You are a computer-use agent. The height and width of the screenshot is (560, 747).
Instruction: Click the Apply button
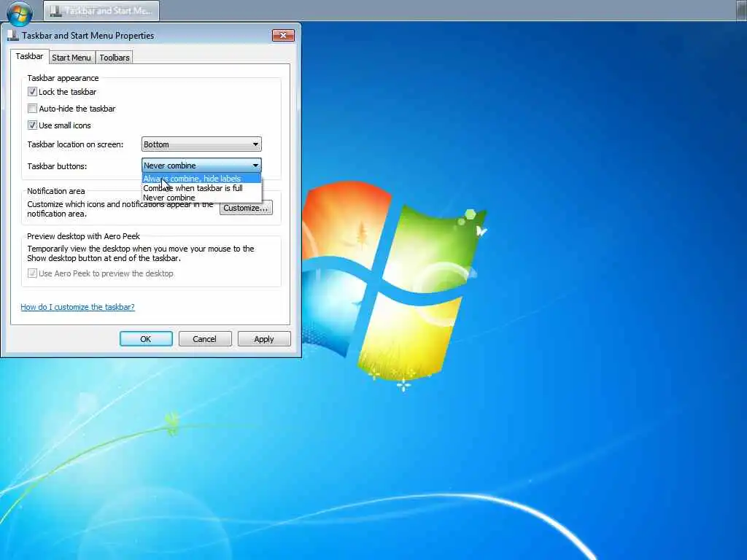pos(264,339)
